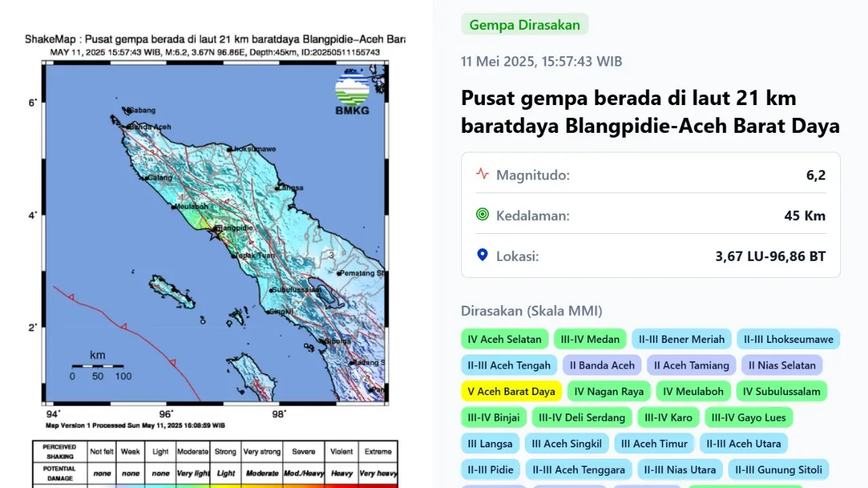Image resolution: width=868 pixels, height=488 pixels.
Task: Click the Magnitudo: label
Action: coord(533,176)
